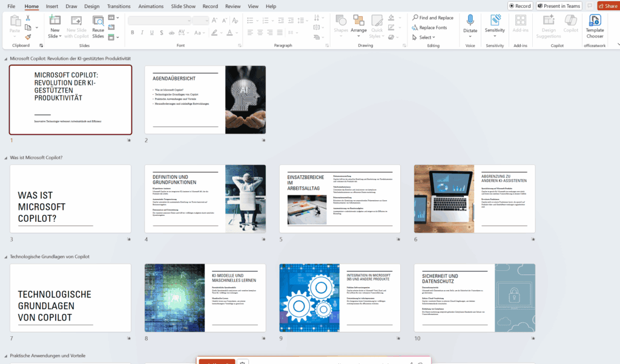
Task: Click the Arrange icon
Action: pyautogui.click(x=358, y=21)
